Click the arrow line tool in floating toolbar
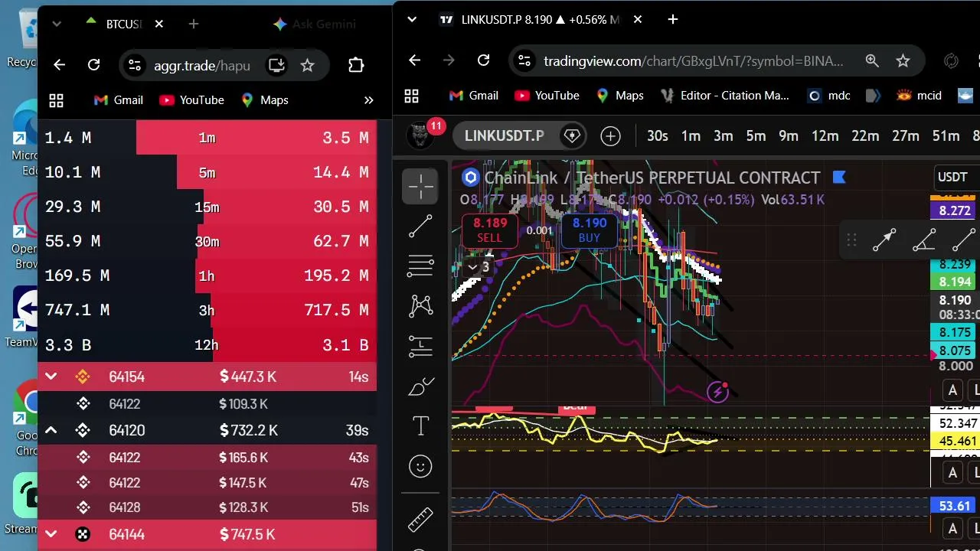This screenshot has width=980, height=551. [x=884, y=240]
